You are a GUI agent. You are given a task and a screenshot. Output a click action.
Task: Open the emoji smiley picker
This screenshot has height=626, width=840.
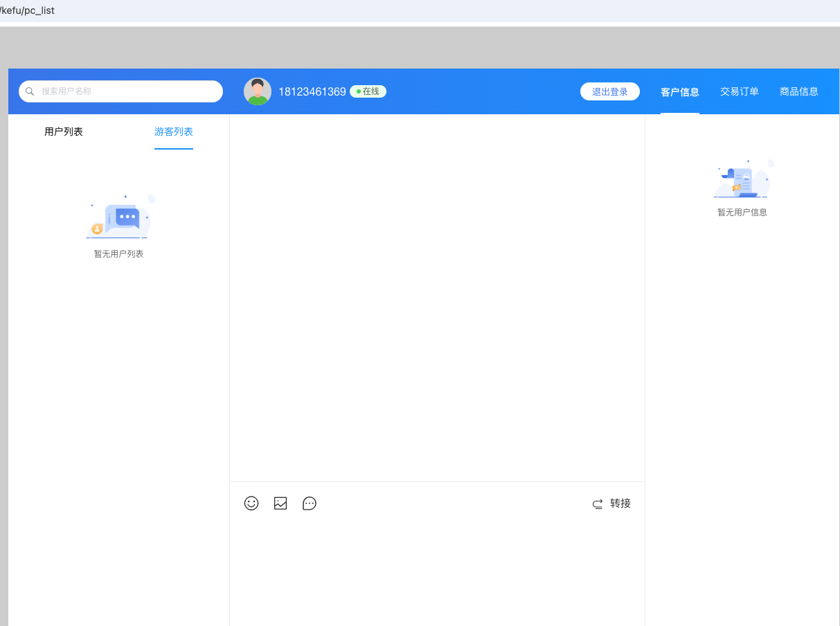pos(251,503)
